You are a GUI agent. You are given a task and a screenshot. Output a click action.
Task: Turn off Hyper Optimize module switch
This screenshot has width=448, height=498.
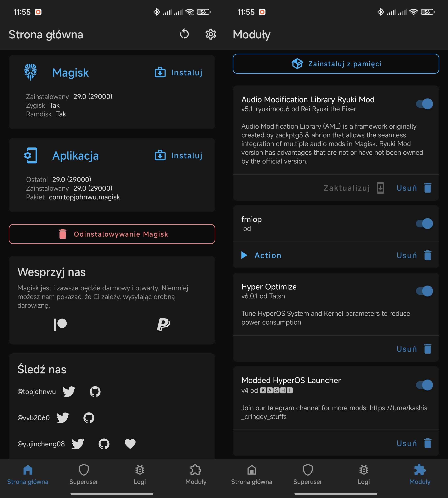pyautogui.click(x=424, y=291)
